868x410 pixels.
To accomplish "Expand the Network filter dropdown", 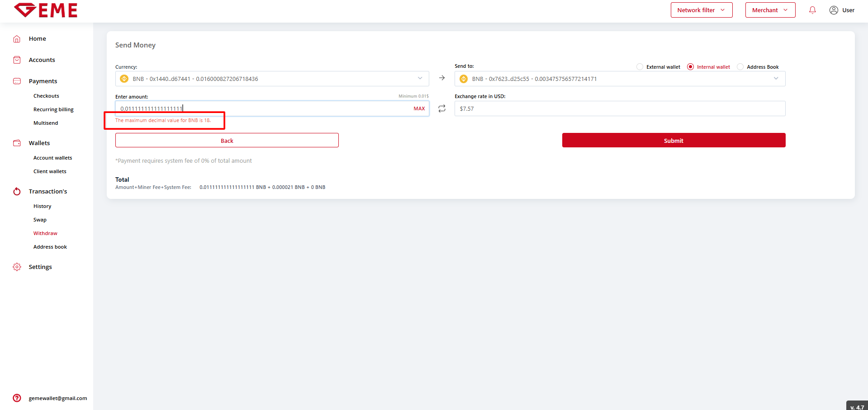I will [x=701, y=10].
